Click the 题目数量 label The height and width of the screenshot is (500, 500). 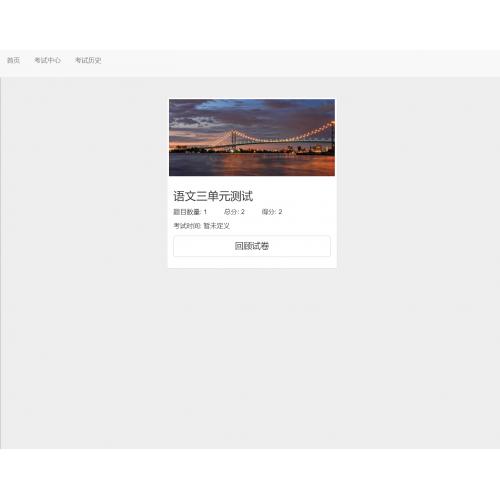[187, 212]
